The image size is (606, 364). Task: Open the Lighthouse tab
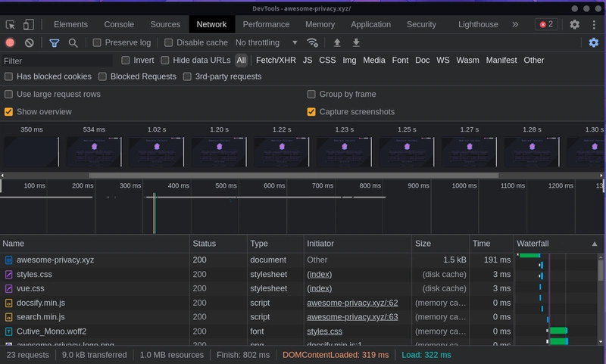[478, 24]
